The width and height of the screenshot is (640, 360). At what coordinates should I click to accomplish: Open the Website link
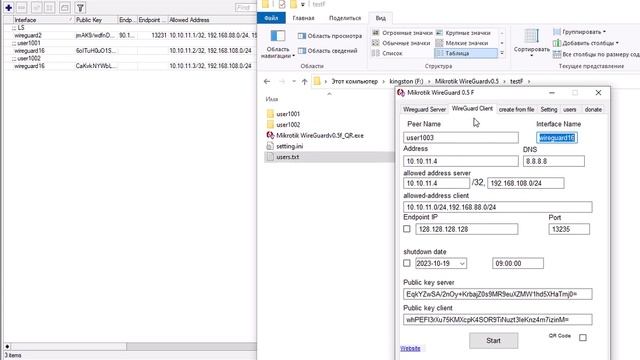410,349
